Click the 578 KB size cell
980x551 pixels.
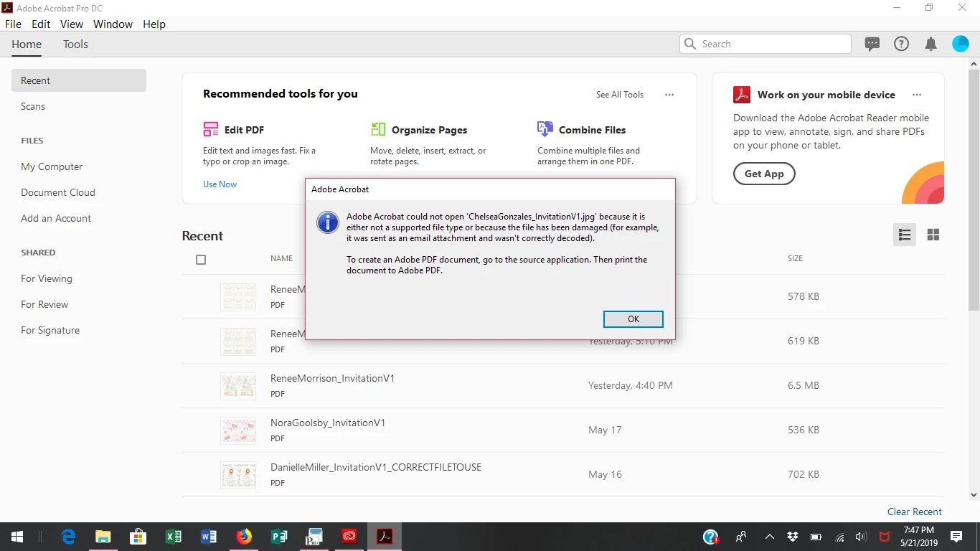coord(804,296)
